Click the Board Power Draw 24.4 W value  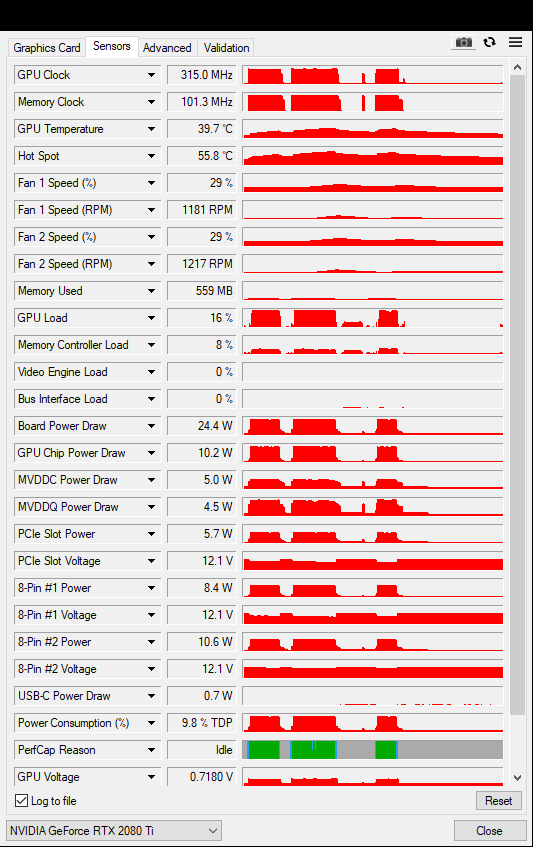coord(202,426)
